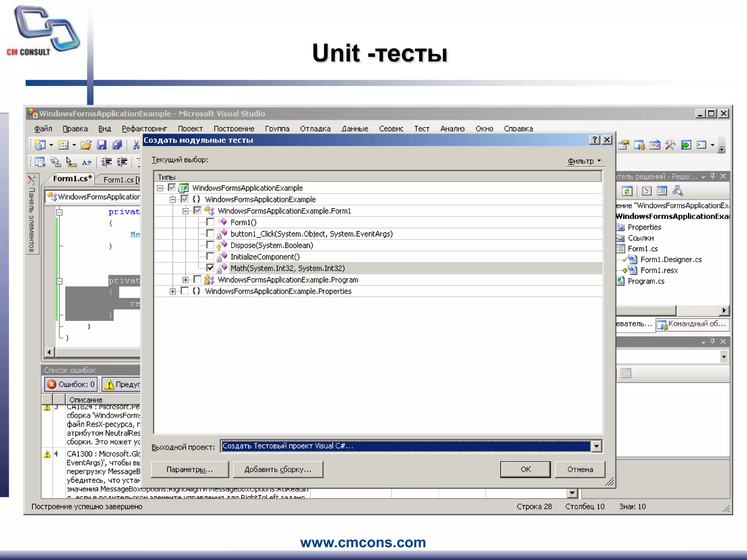Screen dimensions: 747x560
Task: Open the New Project icon dropdown arrow
Action: pos(51,145)
